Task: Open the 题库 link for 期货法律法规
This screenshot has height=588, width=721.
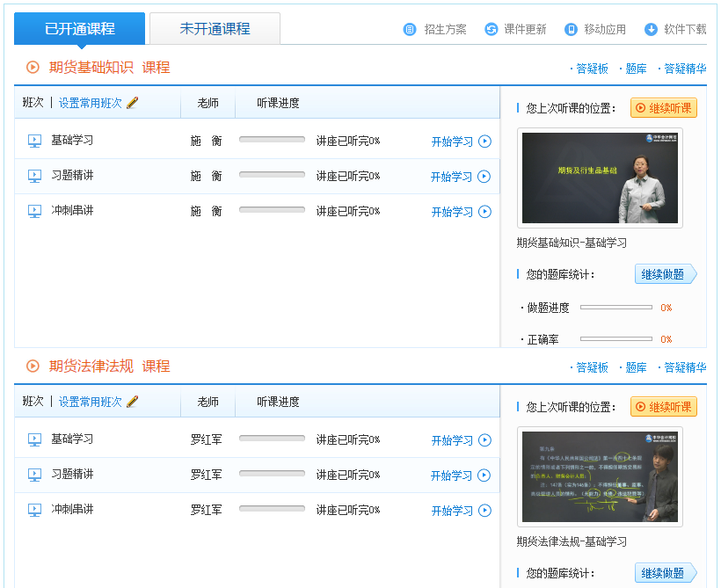Action: pyautogui.click(x=635, y=367)
